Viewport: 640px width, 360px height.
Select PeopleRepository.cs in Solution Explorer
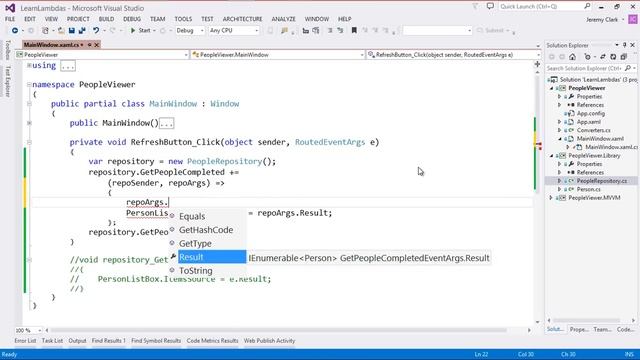click(x=602, y=181)
